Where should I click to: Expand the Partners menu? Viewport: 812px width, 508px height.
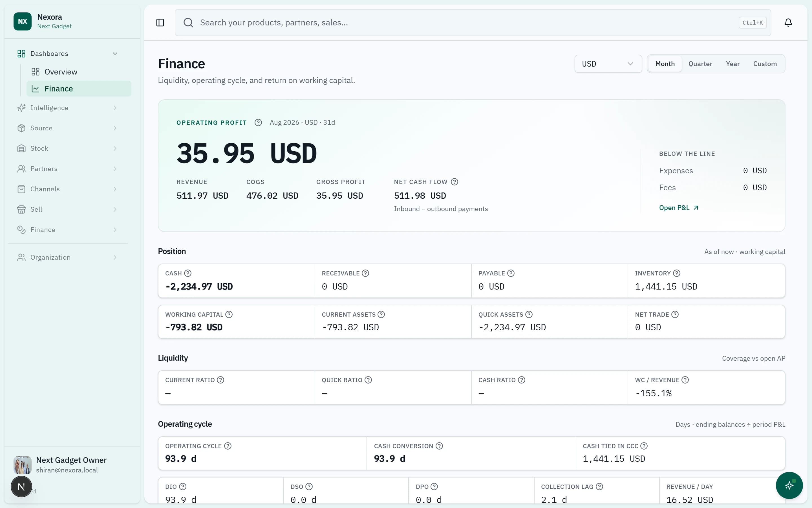(x=68, y=169)
